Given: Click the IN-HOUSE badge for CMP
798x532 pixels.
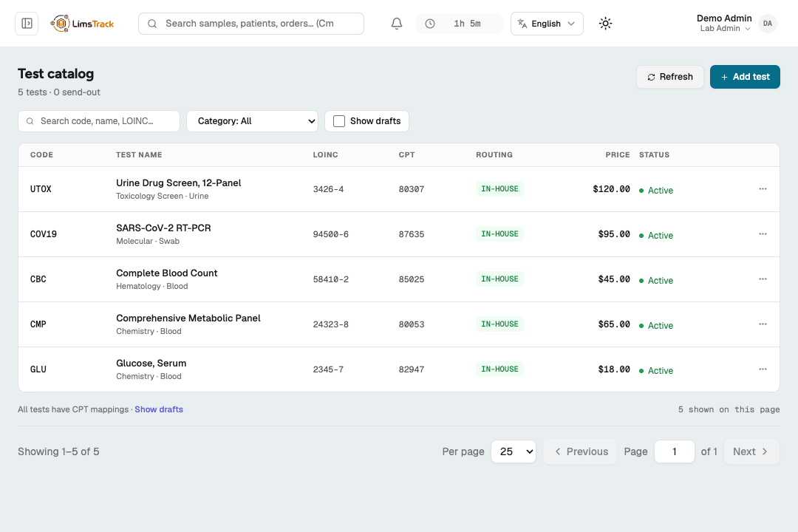Looking at the screenshot, I should point(499,324).
